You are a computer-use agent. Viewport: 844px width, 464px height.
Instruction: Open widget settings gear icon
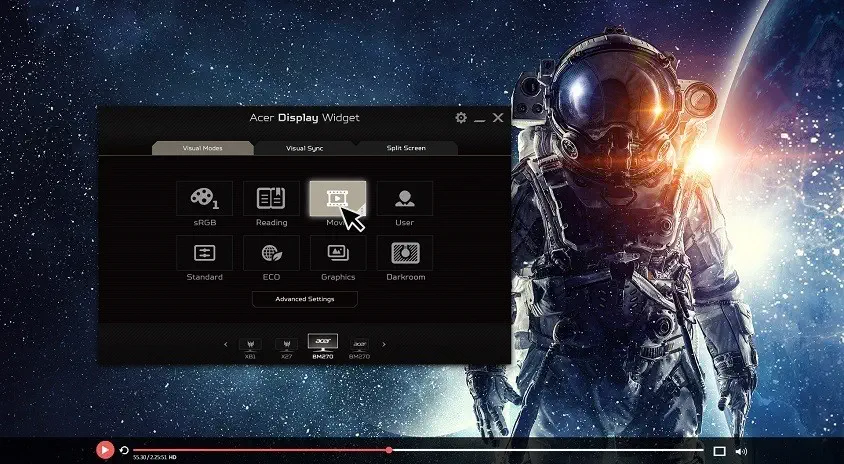(x=461, y=117)
